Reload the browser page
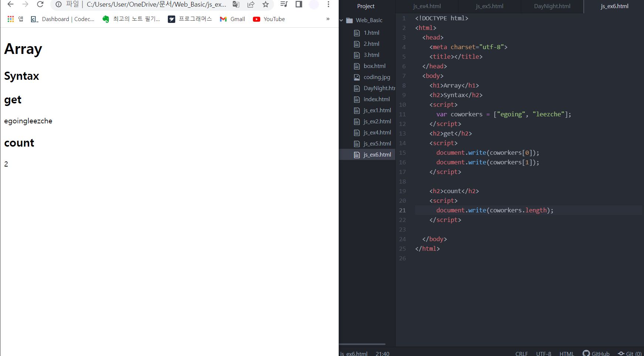 [x=40, y=4]
